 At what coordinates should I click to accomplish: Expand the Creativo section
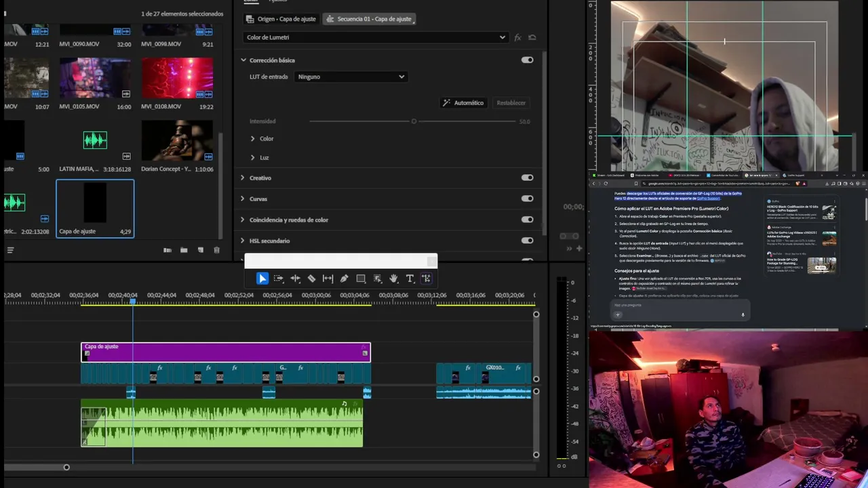click(x=242, y=178)
